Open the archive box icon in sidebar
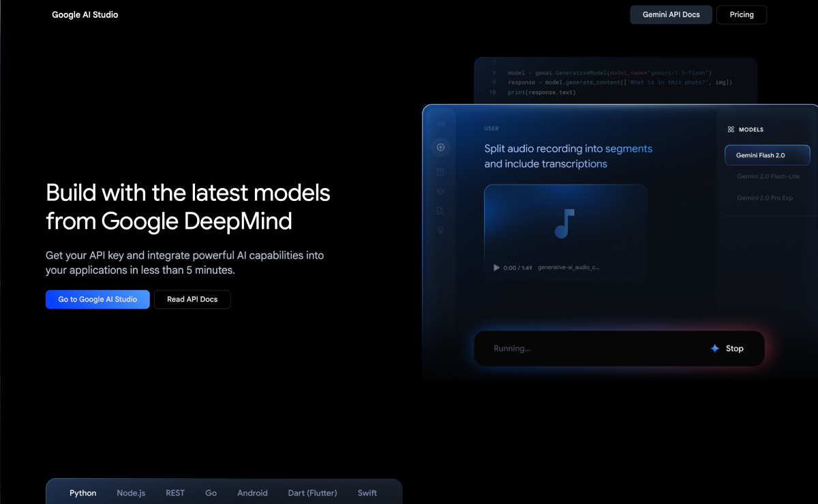Image resolution: width=818 pixels, height=504 pixels. (x=441, y=172)
